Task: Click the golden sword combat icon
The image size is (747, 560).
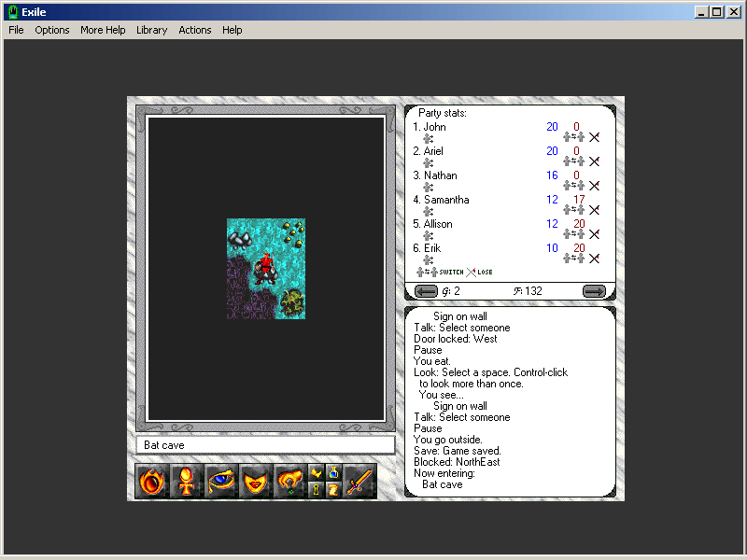Action: pyautogui.click(x=359, y=481)
